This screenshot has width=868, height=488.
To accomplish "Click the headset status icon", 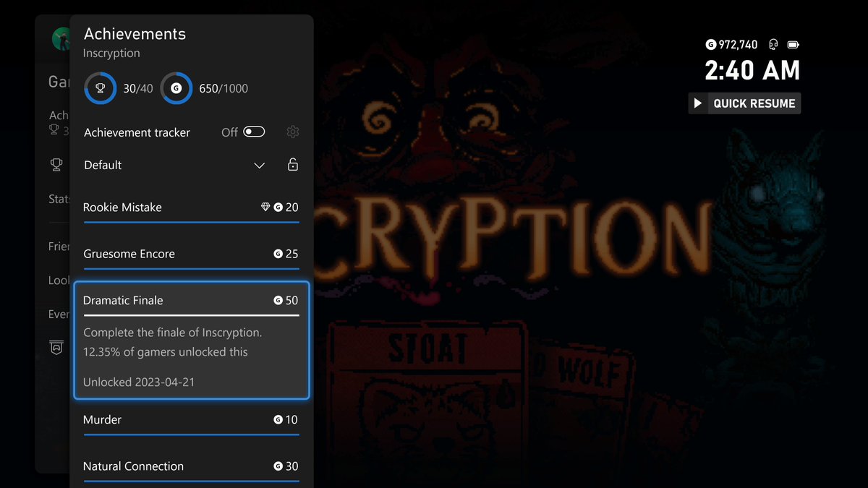I will pyautogui.click(x=773, y=45).
